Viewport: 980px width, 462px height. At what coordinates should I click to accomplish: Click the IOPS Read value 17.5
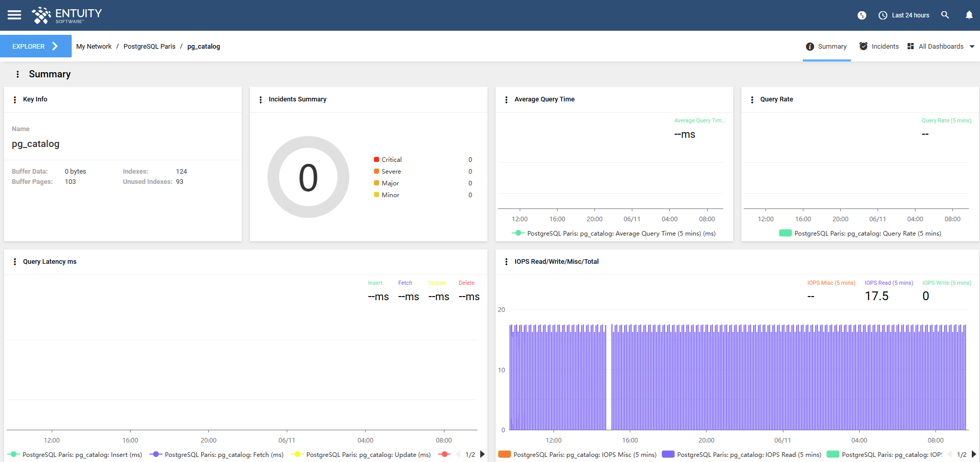click(877, 296)
